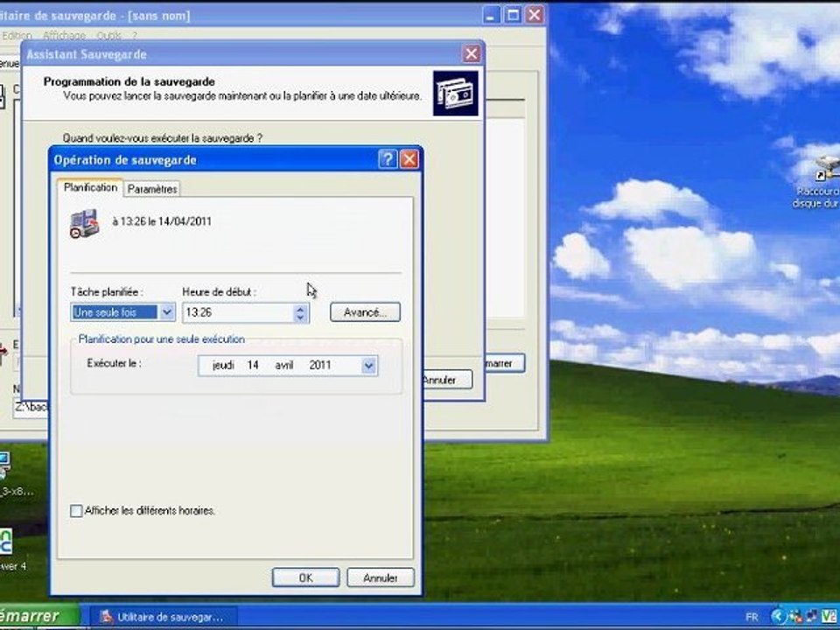
Task: Click the Planification pour une seule exécution label
Action: [x=161, y=339]
